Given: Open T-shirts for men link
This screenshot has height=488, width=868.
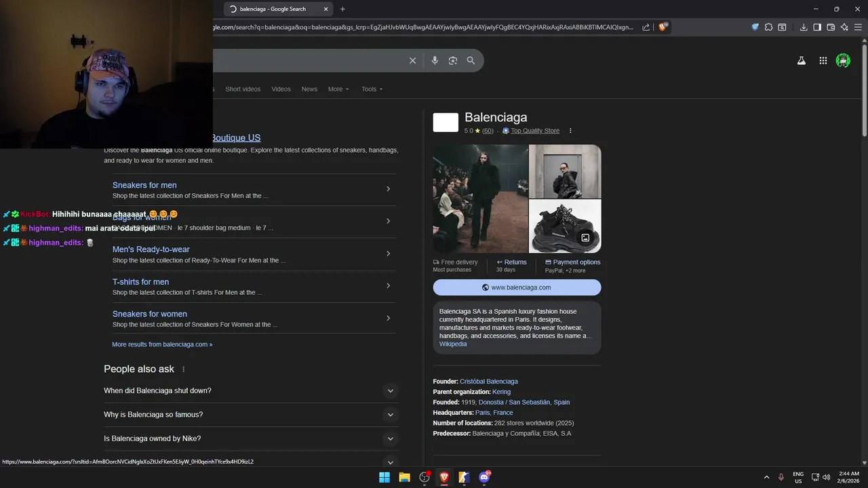Looking at the screenshot, I should point(140,282).
